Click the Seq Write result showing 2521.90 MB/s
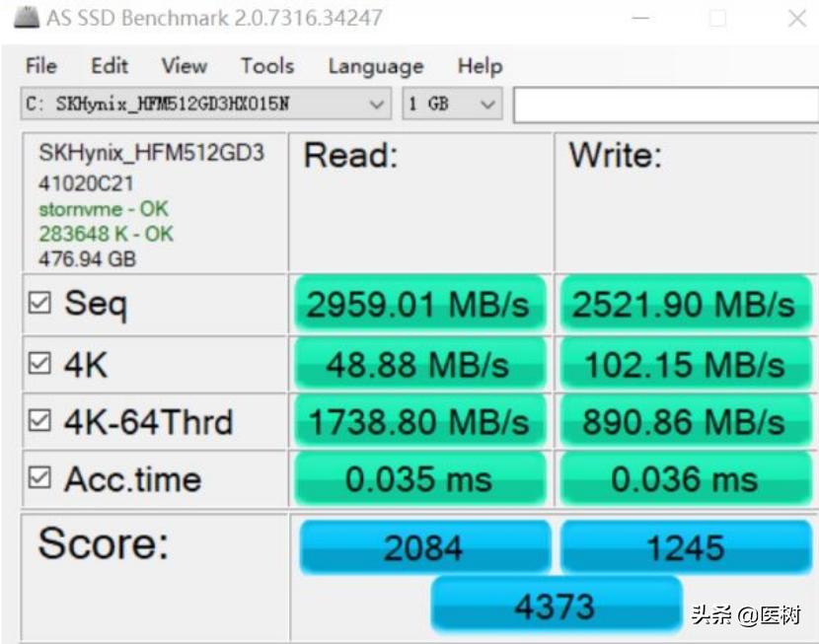Viewport: 819px width, 644px height. pos(686,304)
